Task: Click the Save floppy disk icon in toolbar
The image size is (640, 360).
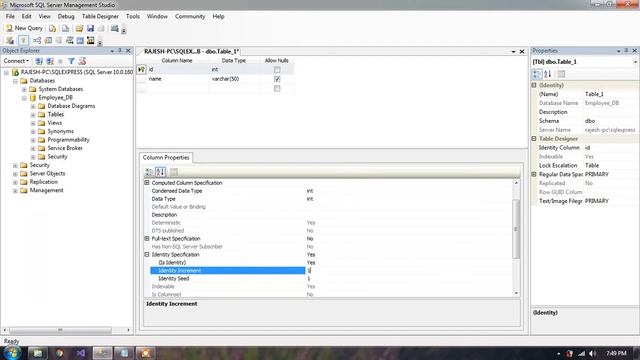Action: (x=90, y=28)
